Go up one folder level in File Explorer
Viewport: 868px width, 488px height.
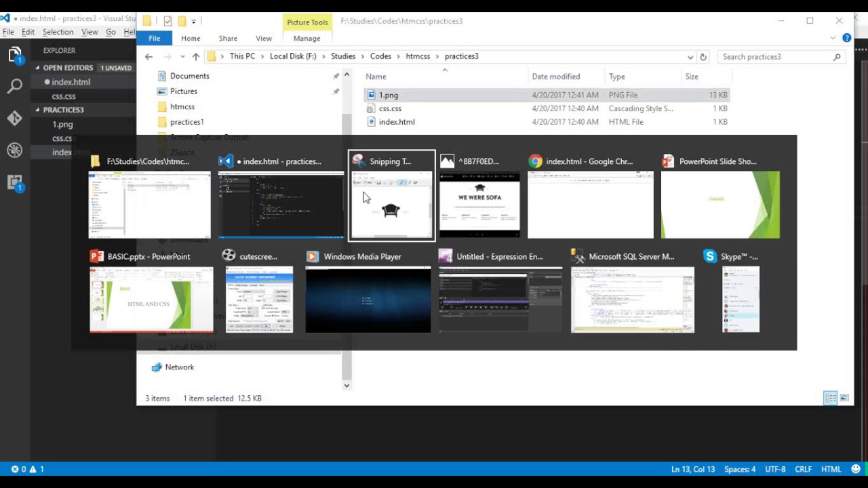(195, 57)
